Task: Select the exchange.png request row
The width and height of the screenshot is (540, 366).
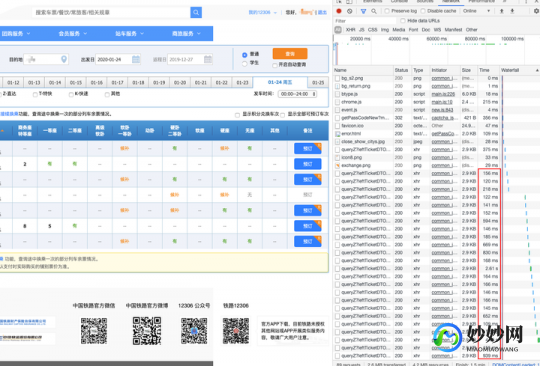Action: coord(436,165)
